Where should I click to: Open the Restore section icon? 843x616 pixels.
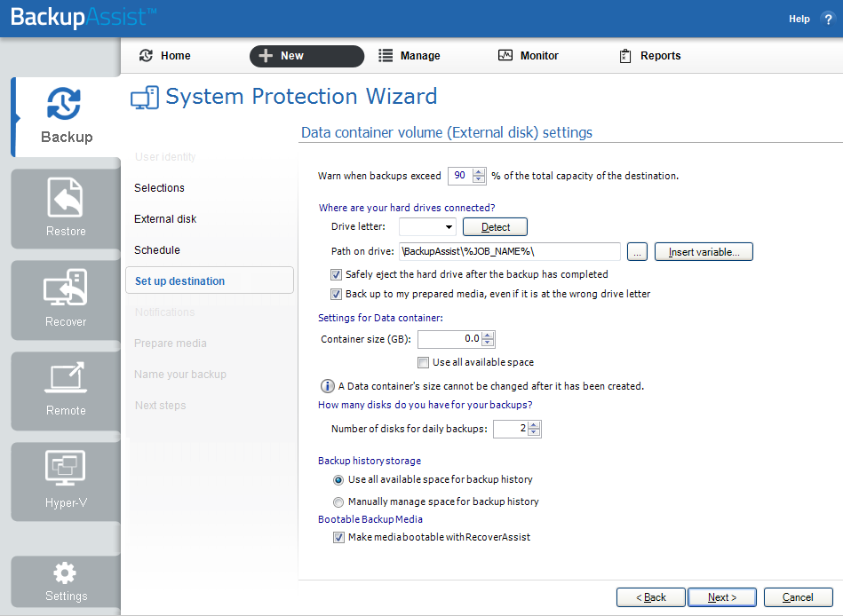(x=66, y=197)
